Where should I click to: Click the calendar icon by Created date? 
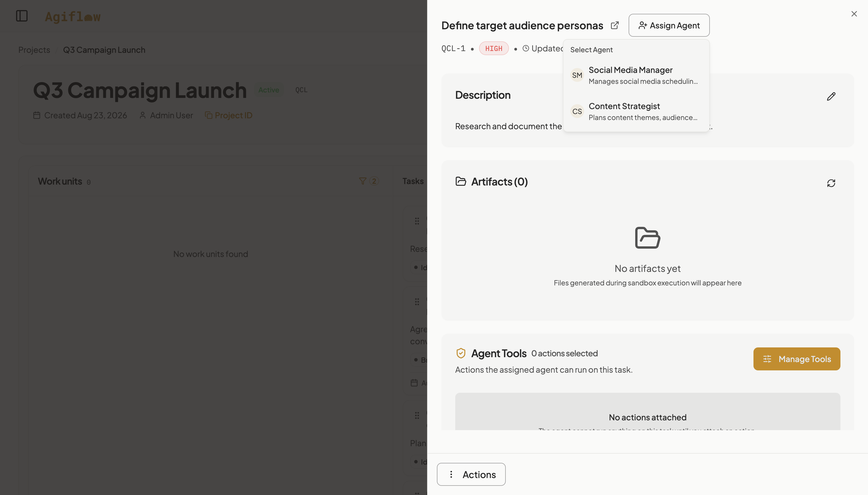click(x=37, y=116)
